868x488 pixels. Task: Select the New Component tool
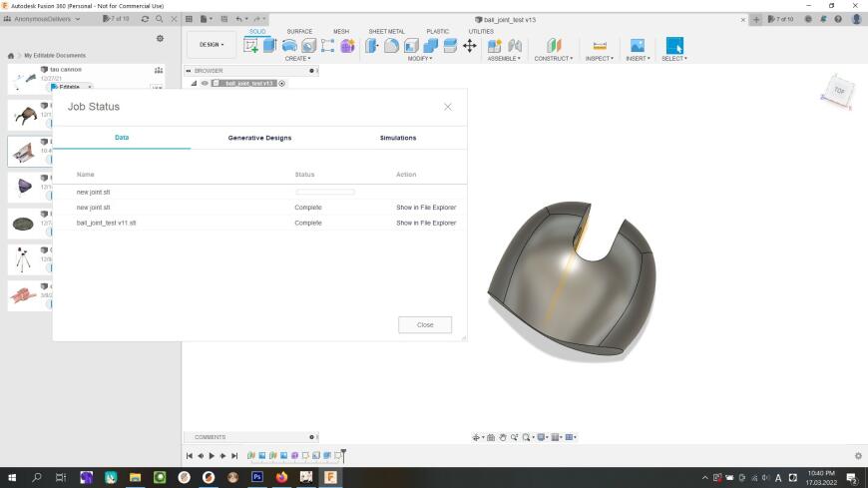tap(494, 46)
